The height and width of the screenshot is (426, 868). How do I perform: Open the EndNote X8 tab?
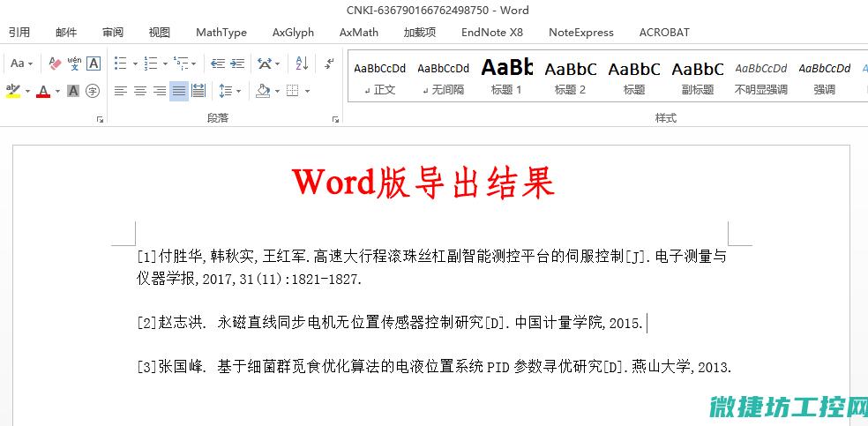(492, 33)
